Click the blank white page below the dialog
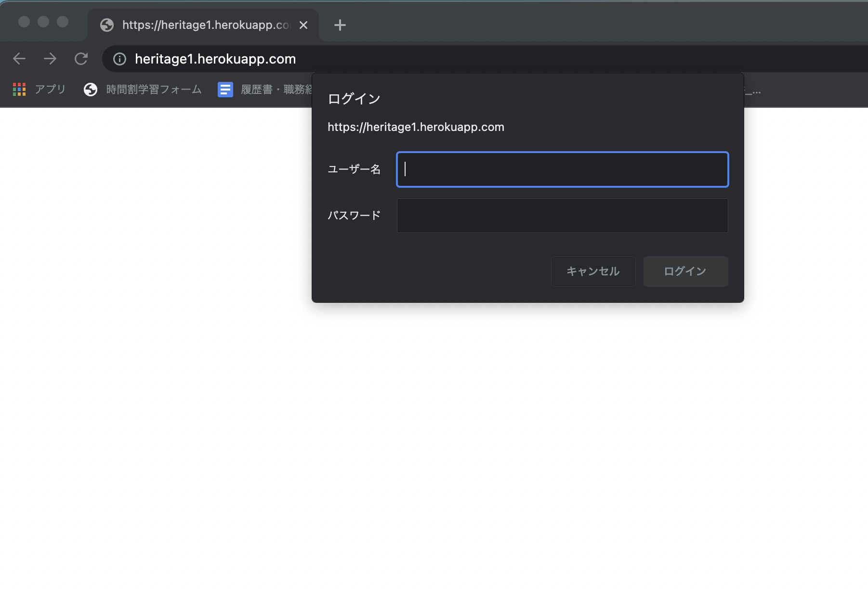This screenshot has width=868, height=596. click(x=434, y=433)
